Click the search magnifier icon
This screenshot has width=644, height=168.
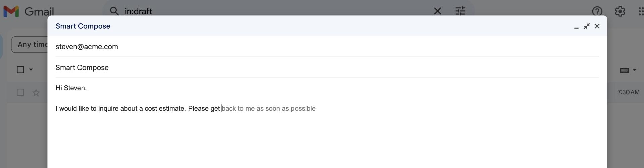(114, 11)
